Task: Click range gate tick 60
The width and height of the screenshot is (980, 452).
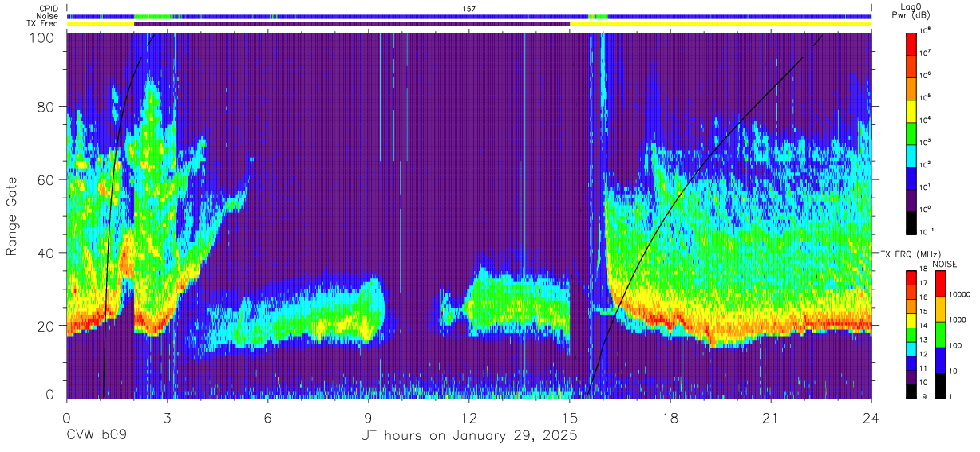Action: pyautogui.click(x=46, y=179)
